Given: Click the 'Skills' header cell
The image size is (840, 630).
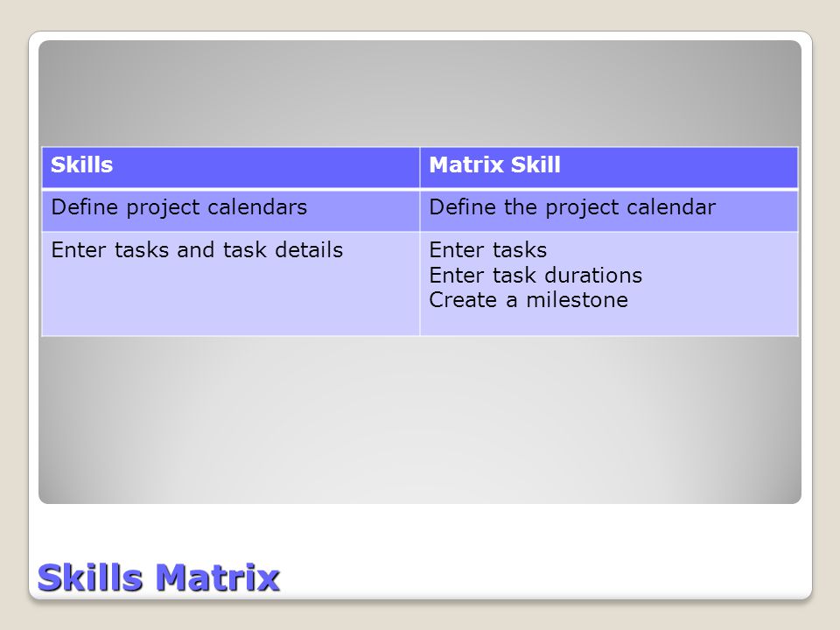Looking at the screenshot, I should [x=231, y=168].
